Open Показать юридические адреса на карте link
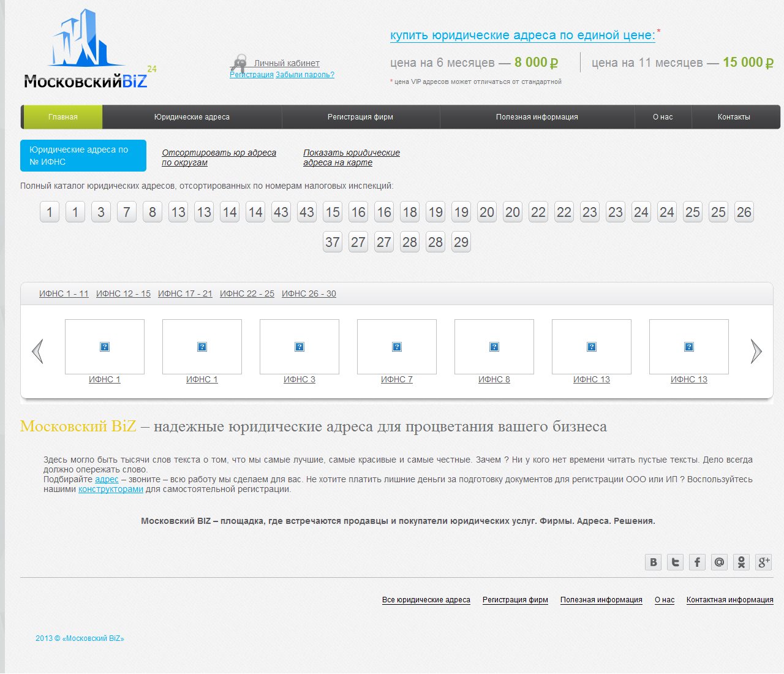 [x=352, y=157]
